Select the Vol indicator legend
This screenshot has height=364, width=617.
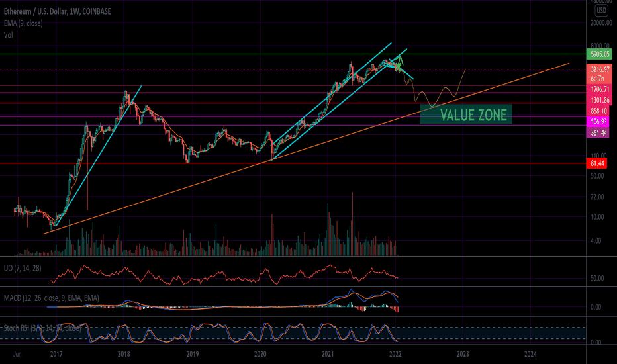(x=8, y=35)
